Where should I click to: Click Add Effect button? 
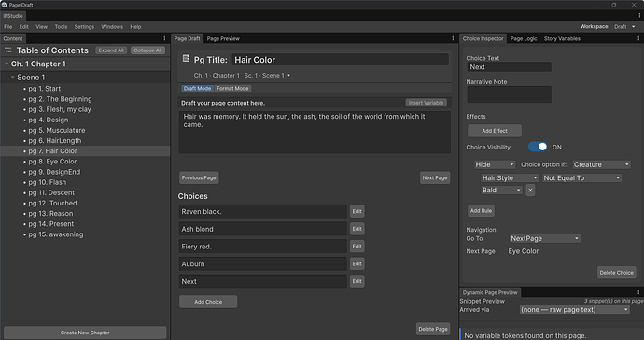tap(495, 131)
